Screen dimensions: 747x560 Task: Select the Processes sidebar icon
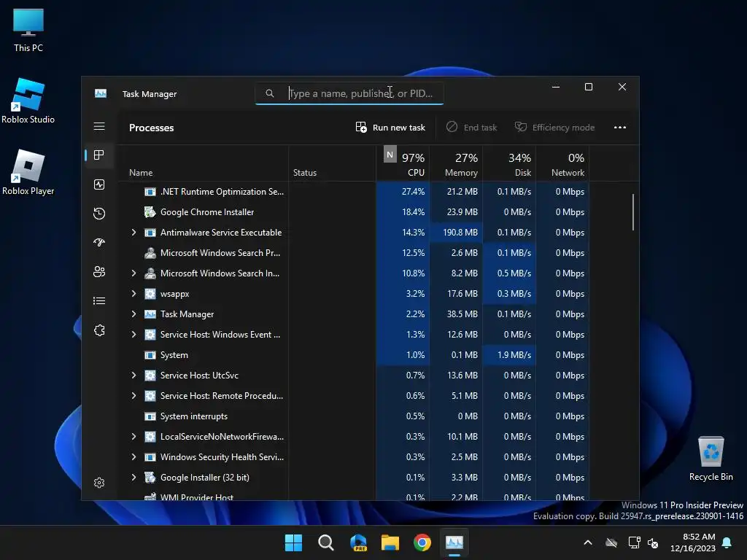(99, 155)
